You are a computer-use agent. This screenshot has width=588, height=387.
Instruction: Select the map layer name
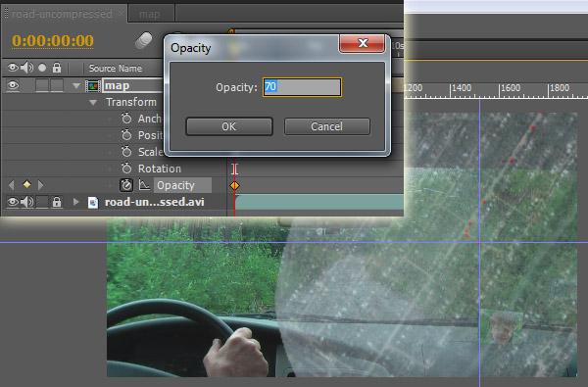click(117, 85)
